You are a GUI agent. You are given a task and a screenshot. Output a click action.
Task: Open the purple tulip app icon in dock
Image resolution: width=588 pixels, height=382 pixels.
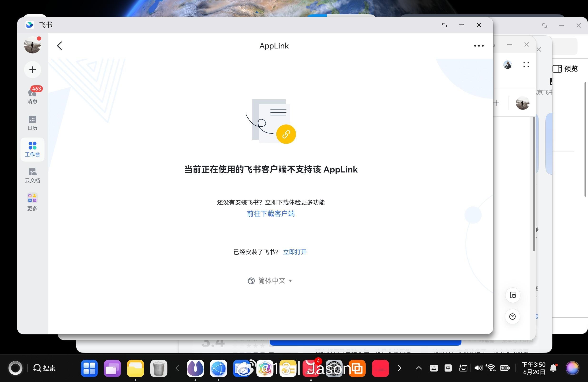(196, 368)
